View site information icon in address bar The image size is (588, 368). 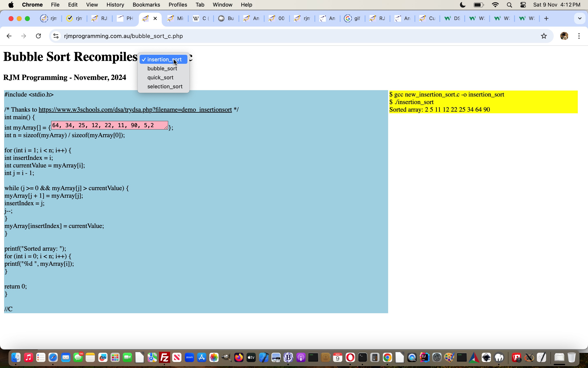56,36
